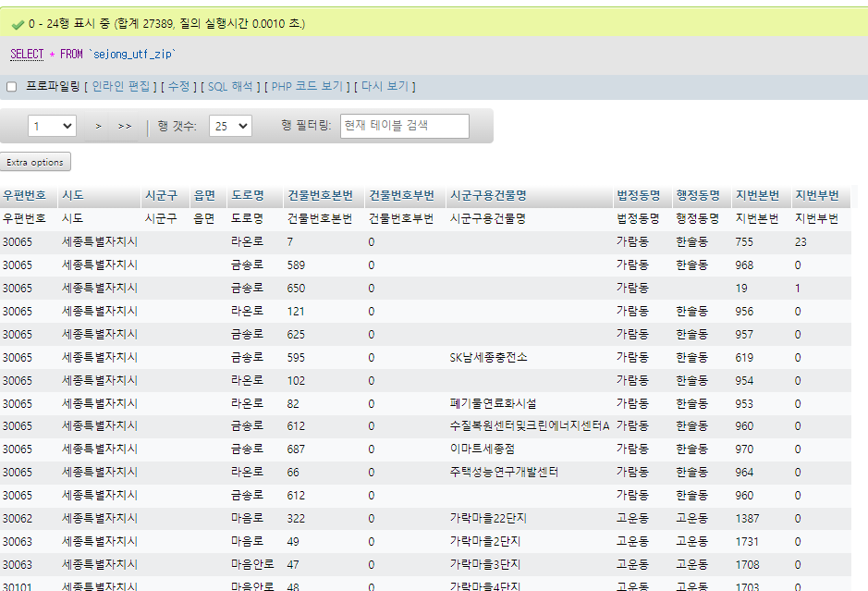Click the 지번본번 value 1731

tap(747, 542)
